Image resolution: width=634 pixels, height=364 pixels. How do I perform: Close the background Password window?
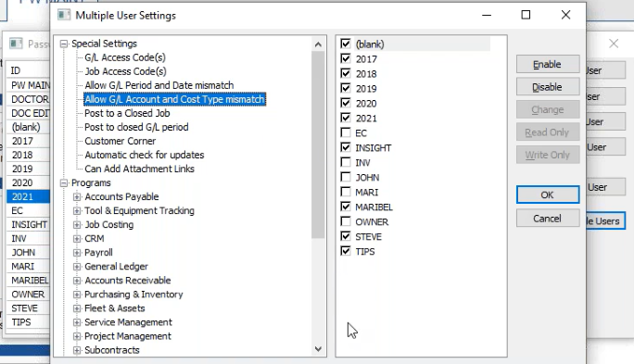(x=614, y=44)
